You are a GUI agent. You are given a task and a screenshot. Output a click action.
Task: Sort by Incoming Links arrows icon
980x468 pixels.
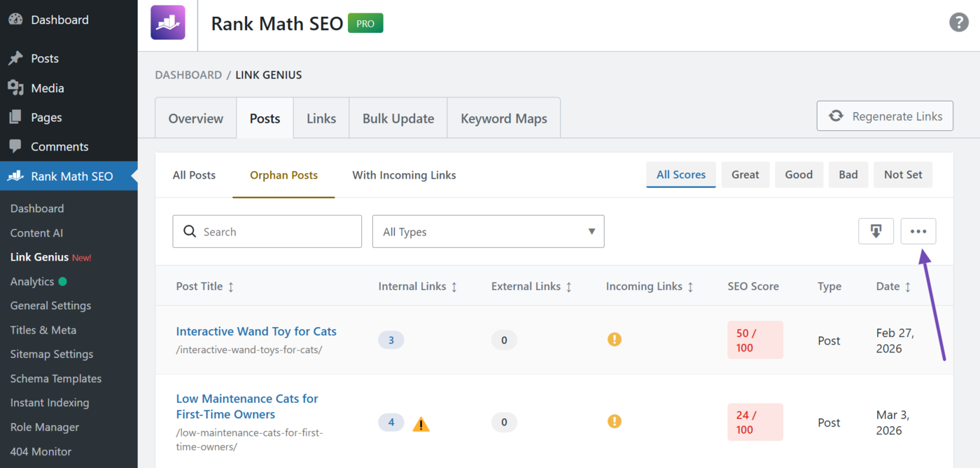(x=691, y=287)
